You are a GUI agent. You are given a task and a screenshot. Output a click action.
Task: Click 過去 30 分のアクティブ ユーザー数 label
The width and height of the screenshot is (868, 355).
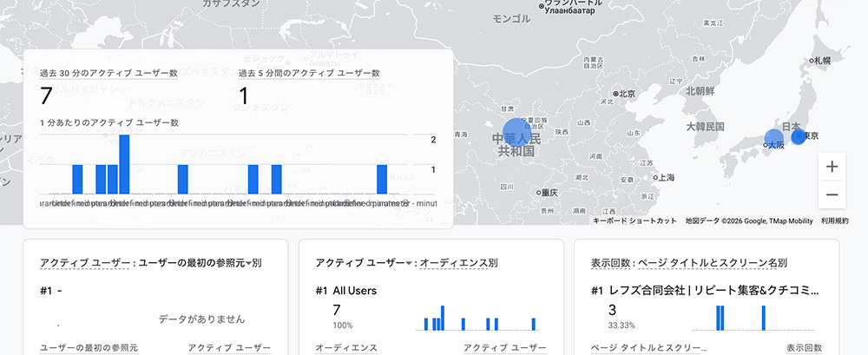pyautogui.click(x=108, y=73)
